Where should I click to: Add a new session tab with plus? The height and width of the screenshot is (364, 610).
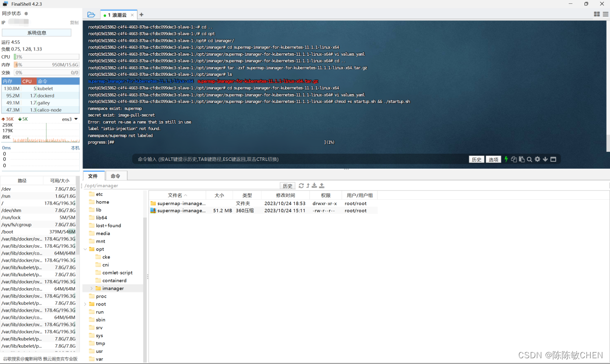[x=141, y=15]
